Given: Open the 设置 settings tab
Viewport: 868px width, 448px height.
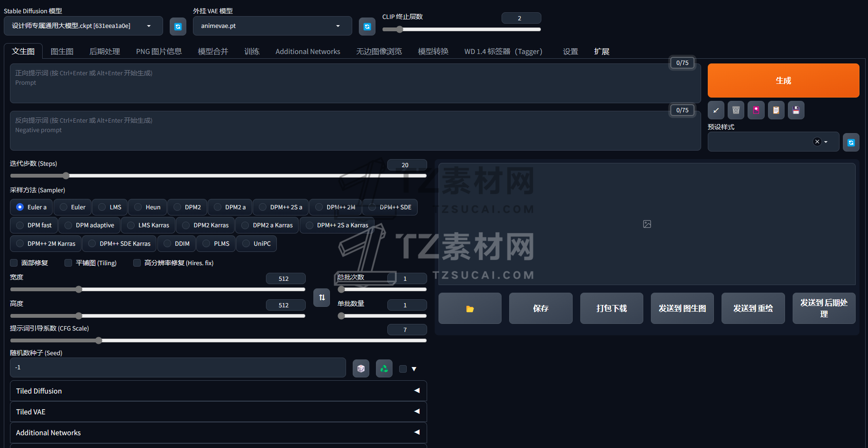Looking at the screenshot, I should [x=570, y=51].
